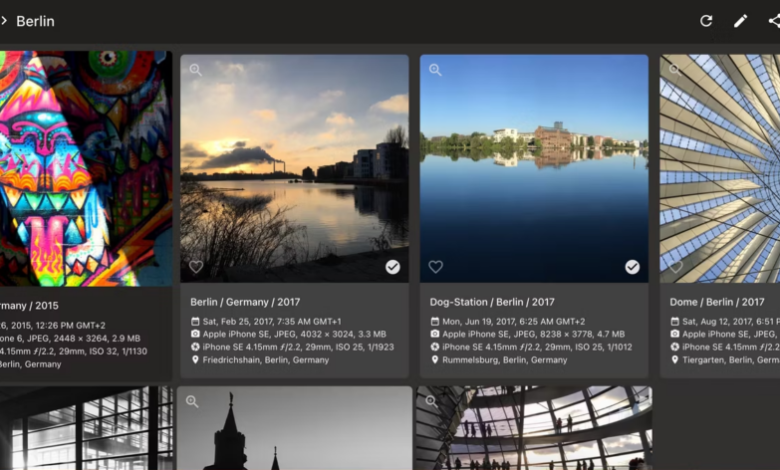
Task: Click the lens info ending ISO 25, 1/1923
Action: [x=298, y=347]
